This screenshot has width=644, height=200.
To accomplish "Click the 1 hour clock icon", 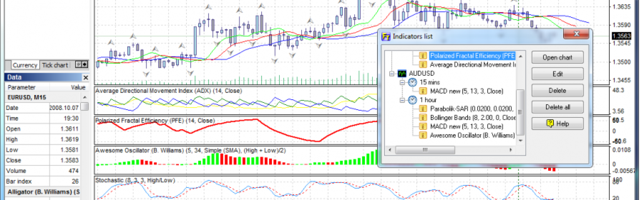I will [x=412, y=100].
